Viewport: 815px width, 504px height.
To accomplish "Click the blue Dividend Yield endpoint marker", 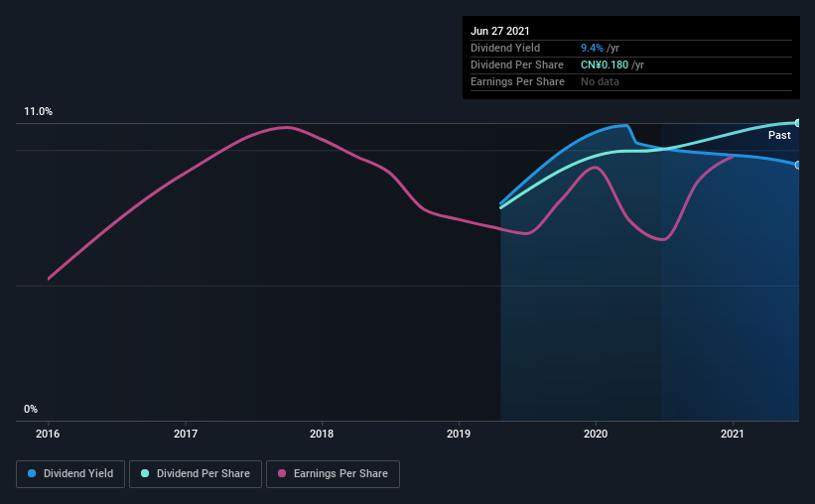I will pos(798,166).
